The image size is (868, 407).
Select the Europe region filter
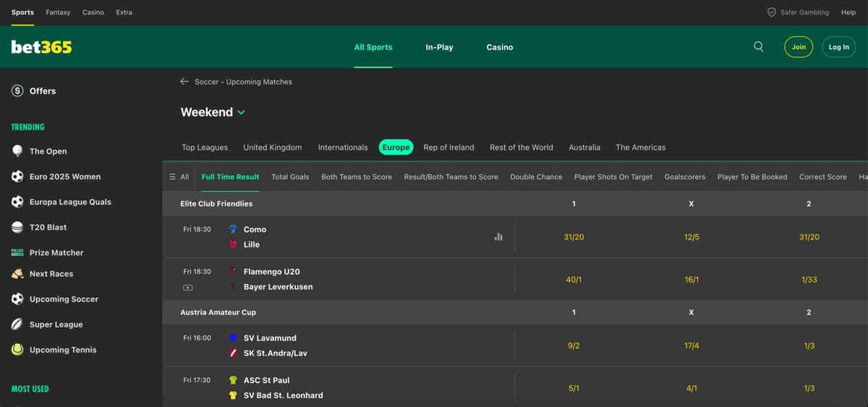[396, 147]
